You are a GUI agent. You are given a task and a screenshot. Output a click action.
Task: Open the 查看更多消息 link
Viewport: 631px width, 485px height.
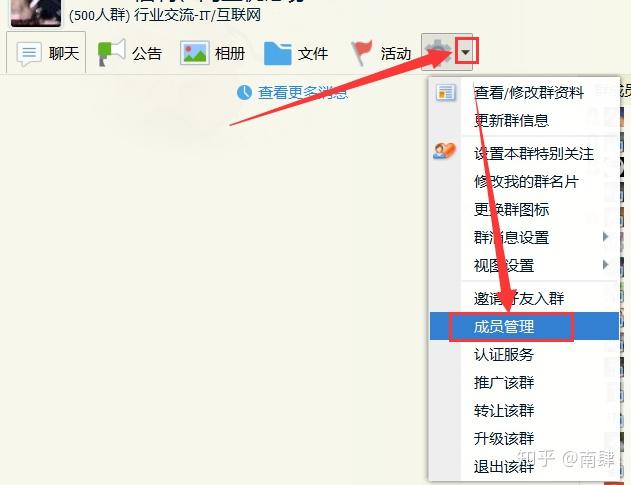[x=302, y=93]
